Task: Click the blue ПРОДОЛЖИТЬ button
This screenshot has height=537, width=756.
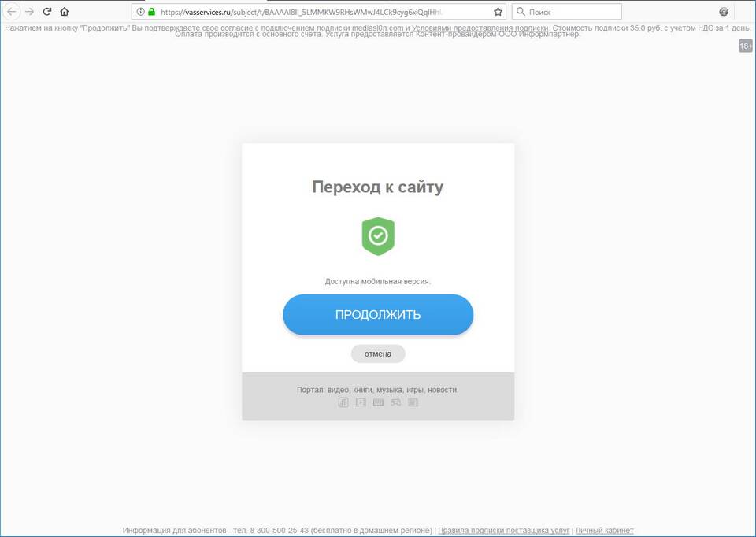Action: coord(378,315)
